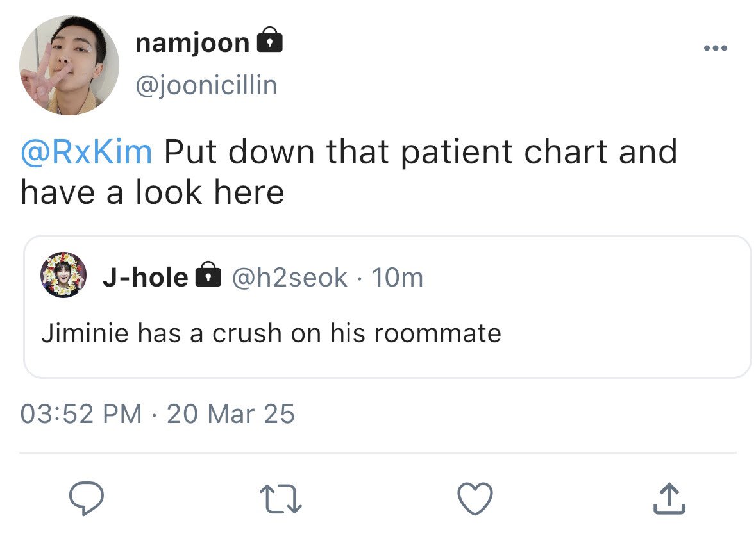The image size is (756, 541).
Task: Open the share upload icon
Action: (x=669, y=498)
